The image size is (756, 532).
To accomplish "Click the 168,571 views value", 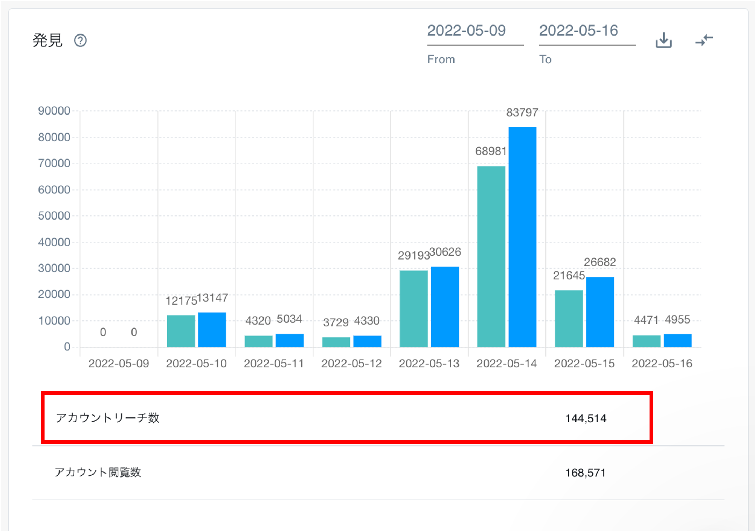I will (x=586, y=473).
